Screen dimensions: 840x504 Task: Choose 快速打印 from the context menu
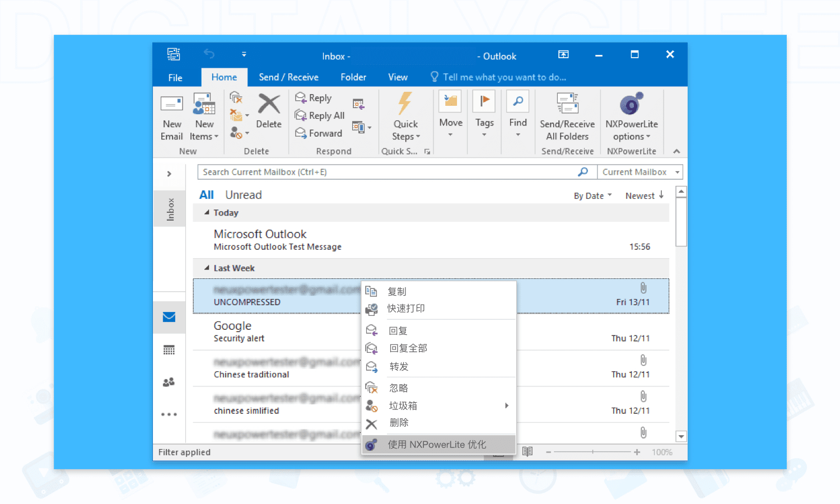[x=438, y=309]
